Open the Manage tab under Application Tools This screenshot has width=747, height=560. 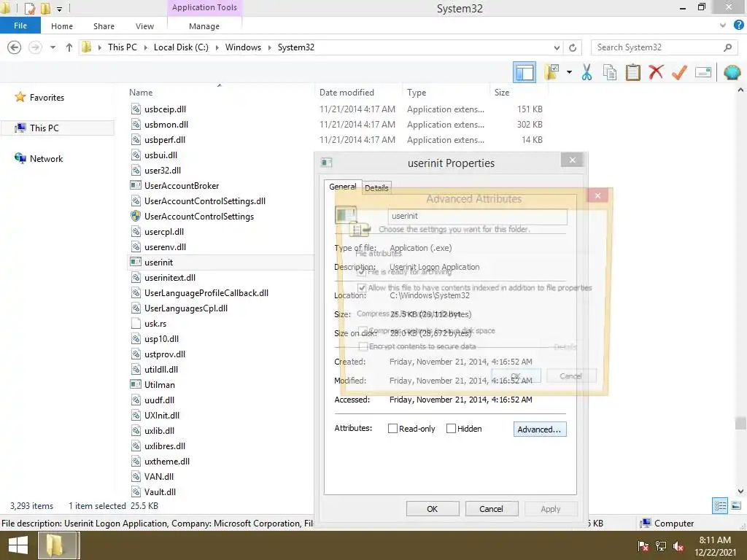click(204, 26)
